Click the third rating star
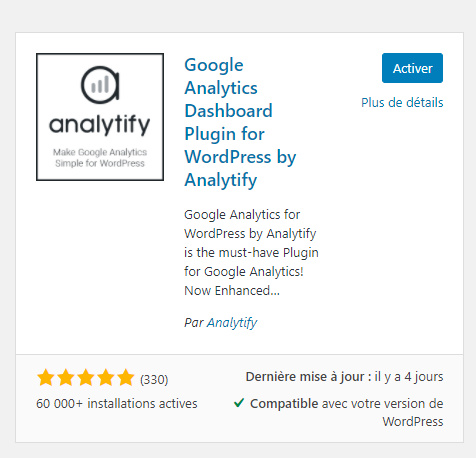This screenshot has width=476, height=458. (86, 378)
